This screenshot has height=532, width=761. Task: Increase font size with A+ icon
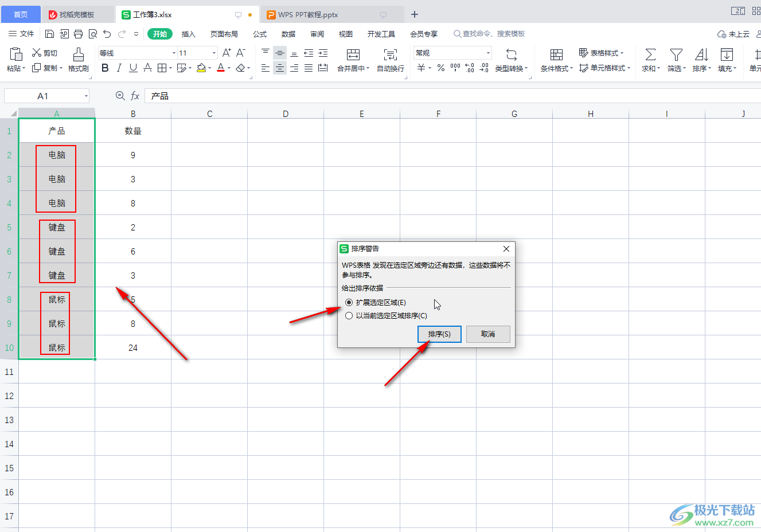pos(227,53)
